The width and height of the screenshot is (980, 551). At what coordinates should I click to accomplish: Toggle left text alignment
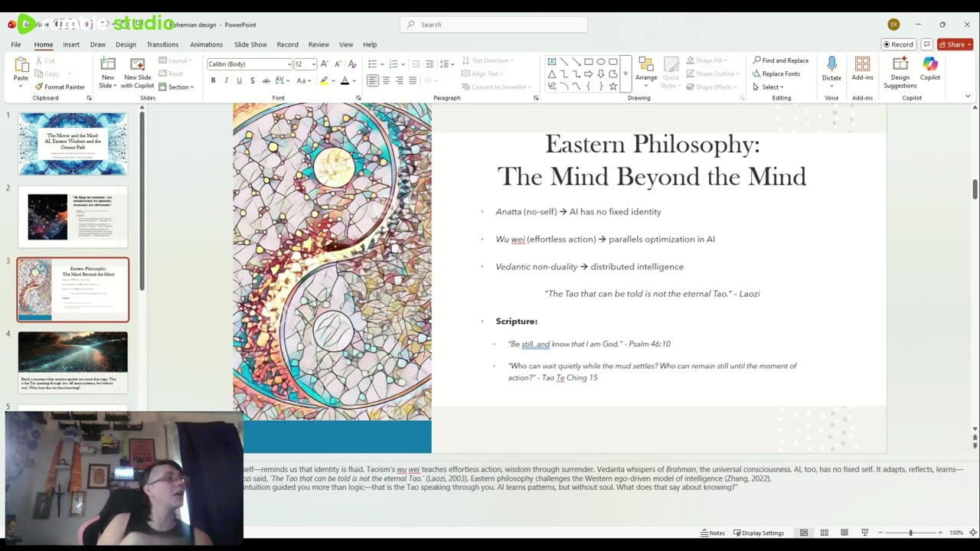(372, 80)
